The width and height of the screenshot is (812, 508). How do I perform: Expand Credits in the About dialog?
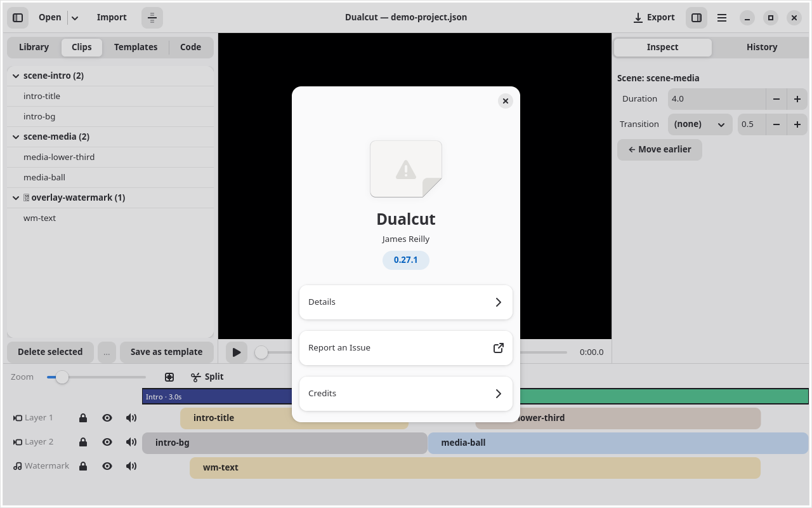click(406, 394)
